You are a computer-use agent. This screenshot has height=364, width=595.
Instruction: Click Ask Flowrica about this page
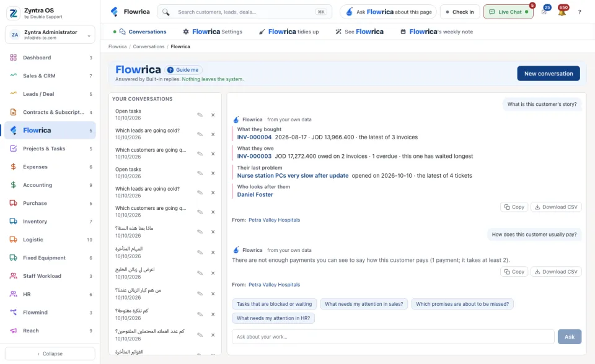(388, 12)
